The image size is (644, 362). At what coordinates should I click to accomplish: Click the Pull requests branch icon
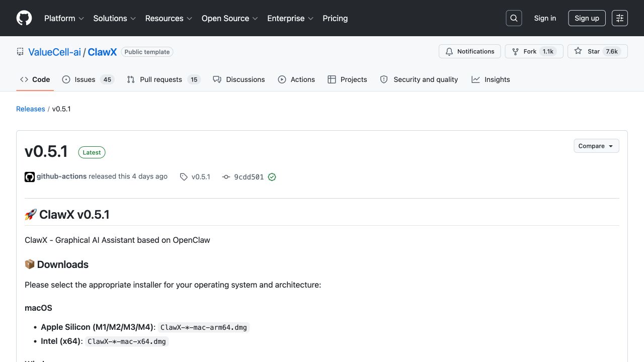point(131,79)
